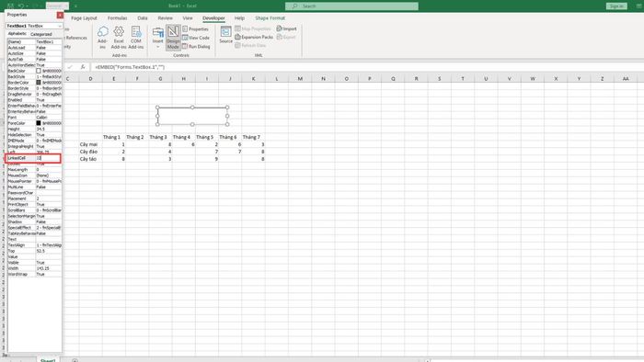Viewport: 644px width, 362px height.
Task: Open the View ribbon tab
Action: pyautogui.click(x=188, y=18)
